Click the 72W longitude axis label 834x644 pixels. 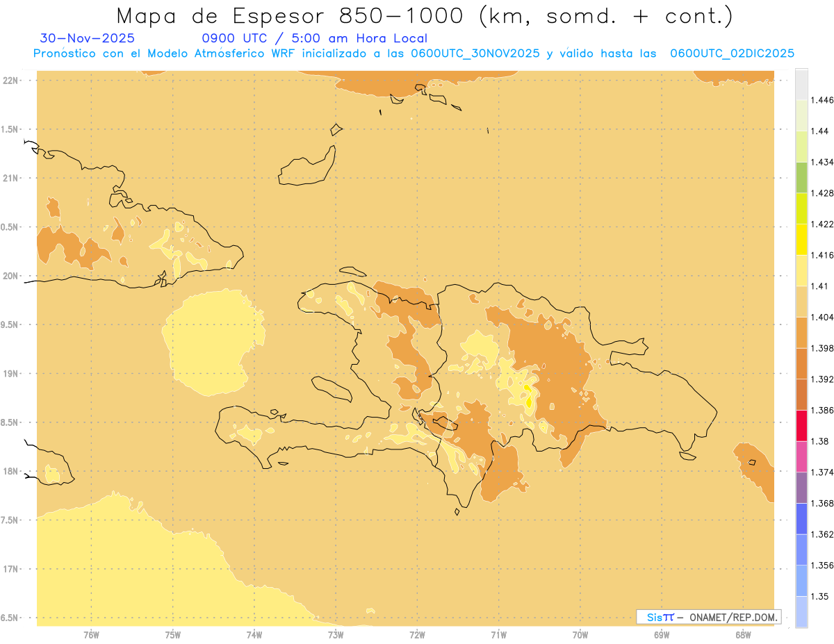tap(417, 634)
